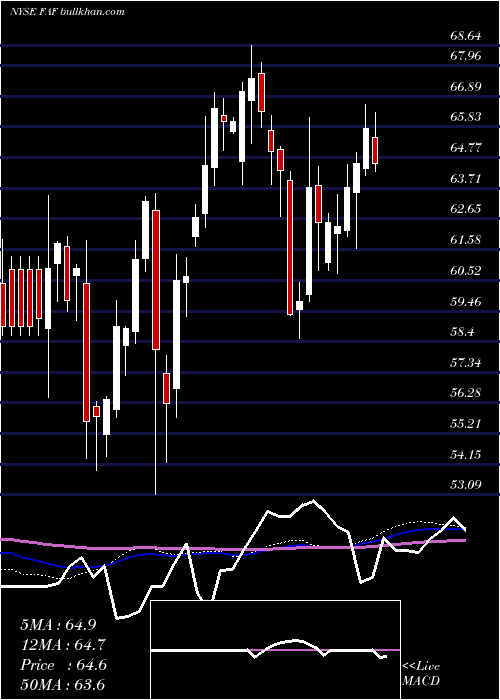The width and height of the screenshot is (500, 700).
Task: Click the 61.58 price axis label
Action: (x=466, y=240)
